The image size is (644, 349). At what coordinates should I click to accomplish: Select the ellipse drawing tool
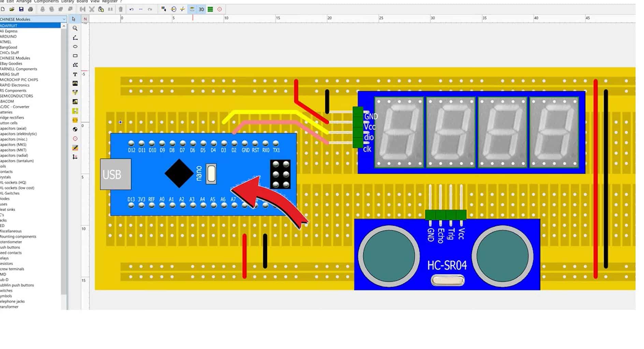[x=75, y=47]
